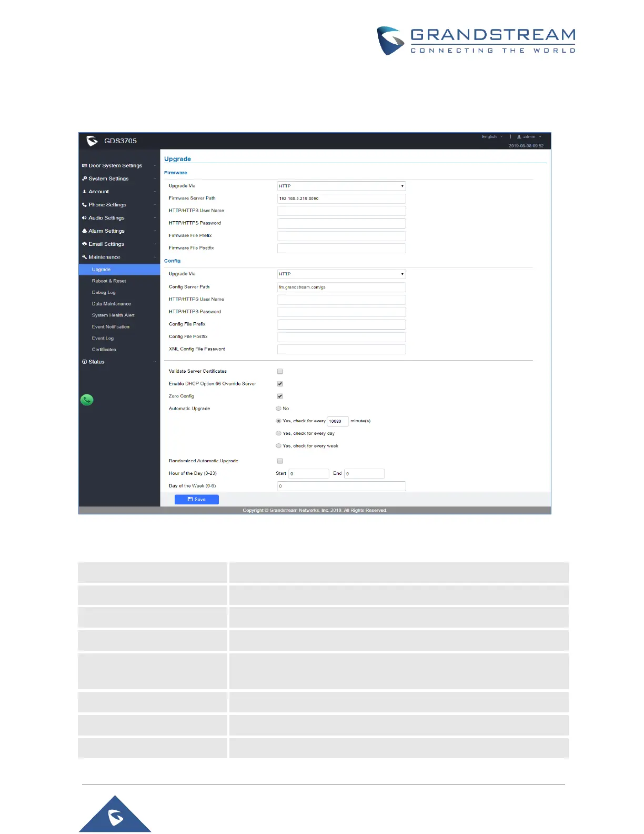The width and height of the screenshot is (644, 834).
Task: Expand the Status menu
Action: pyautogui.click(x=119, y=362)
